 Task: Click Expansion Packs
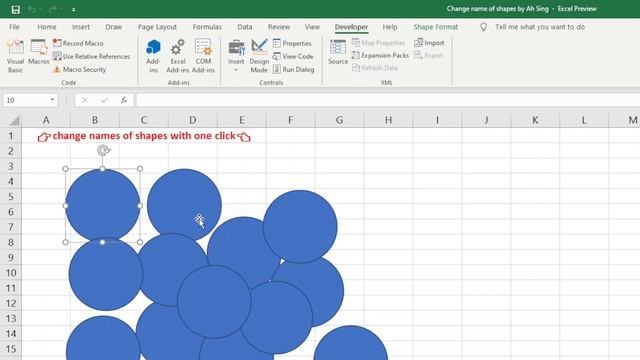[380, 55]
